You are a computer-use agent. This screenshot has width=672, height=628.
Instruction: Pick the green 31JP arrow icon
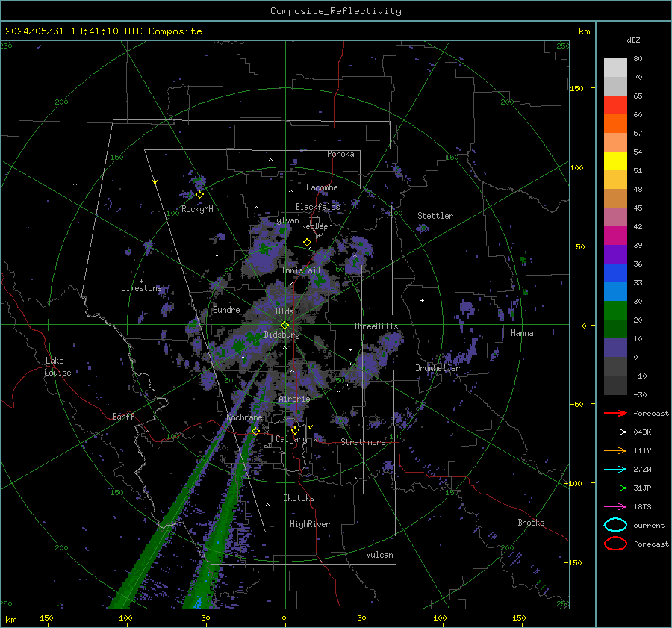tap(615, 488)
